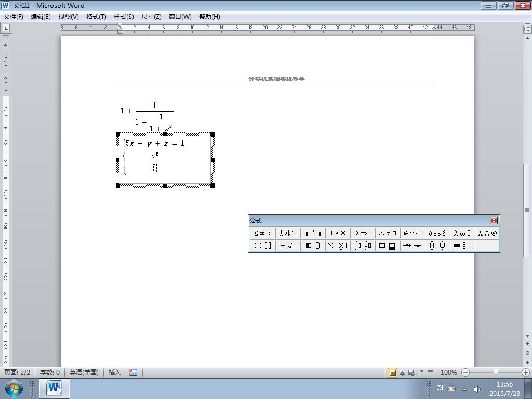The width and height of the screenshot is (532, 399).
Task: Click the continued fraction equation object
Action: click(147, 117)
